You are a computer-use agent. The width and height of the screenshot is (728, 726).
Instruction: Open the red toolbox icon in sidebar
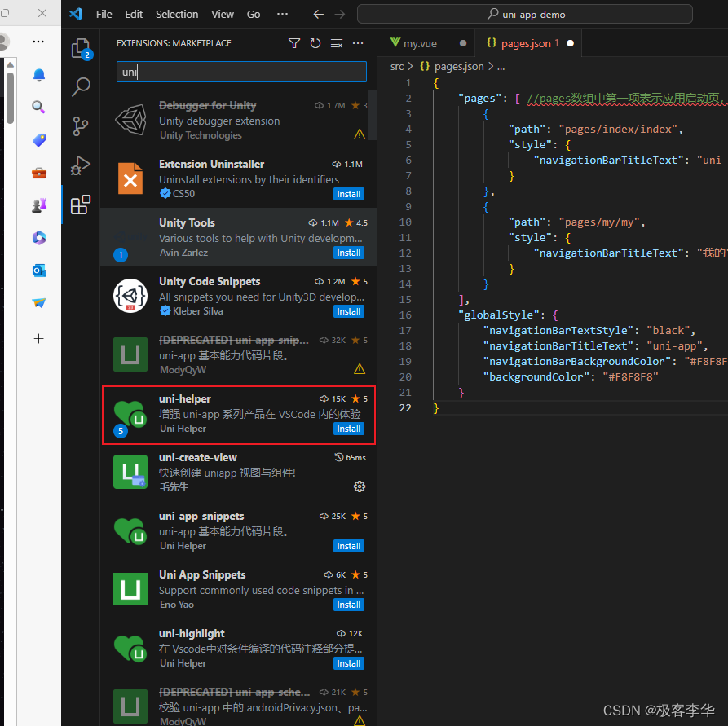coord(39,173)
